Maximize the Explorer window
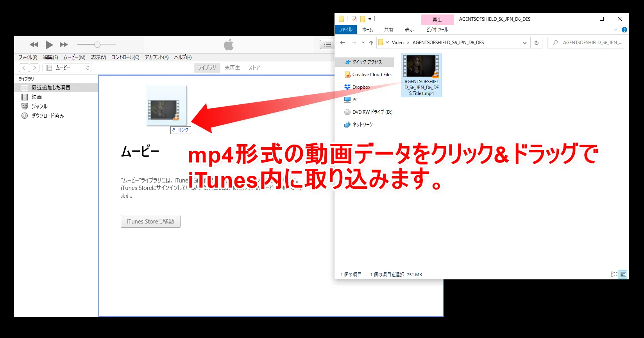 point(602,19)
